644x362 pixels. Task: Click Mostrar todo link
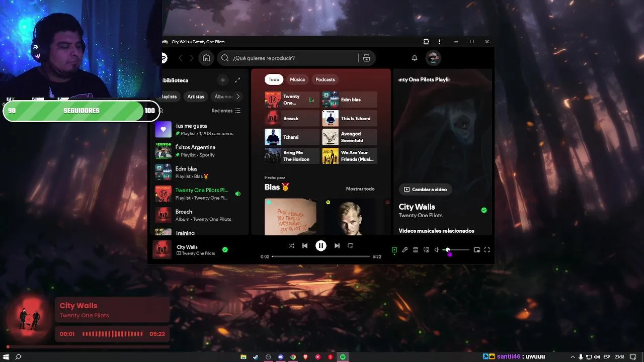[360, 189]
